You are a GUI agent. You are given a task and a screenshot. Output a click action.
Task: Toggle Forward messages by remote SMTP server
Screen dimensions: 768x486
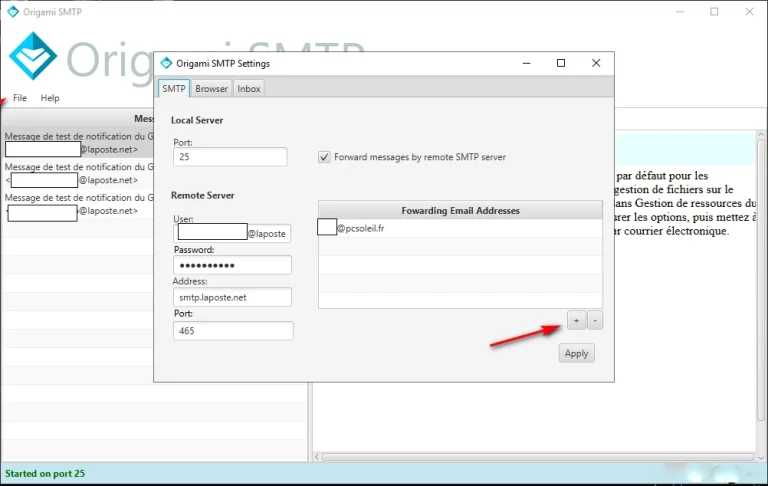pos(324,157)
